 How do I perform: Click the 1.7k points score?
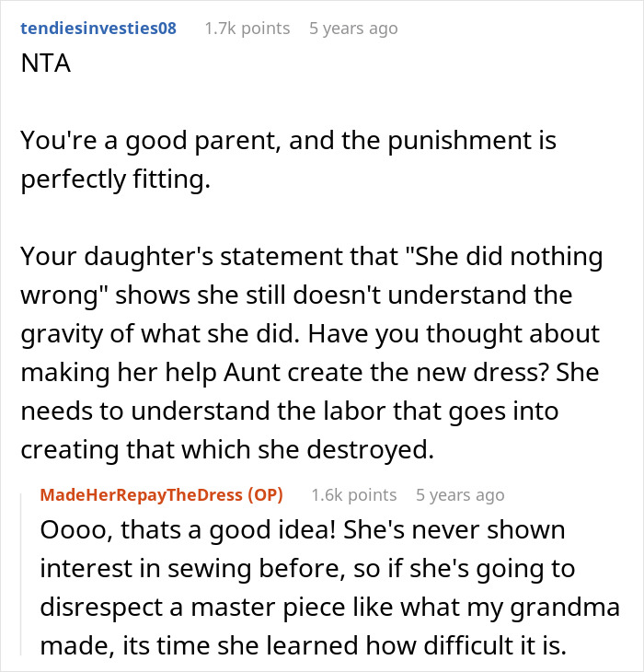247,29
